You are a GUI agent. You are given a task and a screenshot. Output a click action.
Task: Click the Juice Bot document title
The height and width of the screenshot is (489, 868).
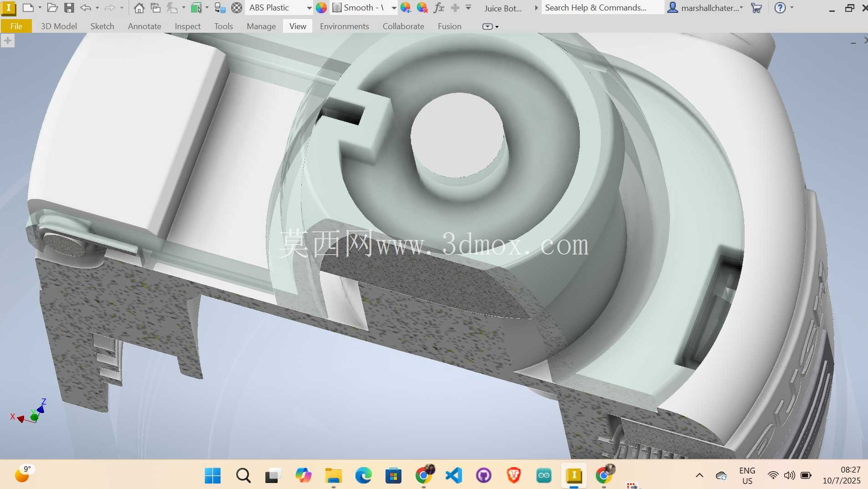coord(503,8)
